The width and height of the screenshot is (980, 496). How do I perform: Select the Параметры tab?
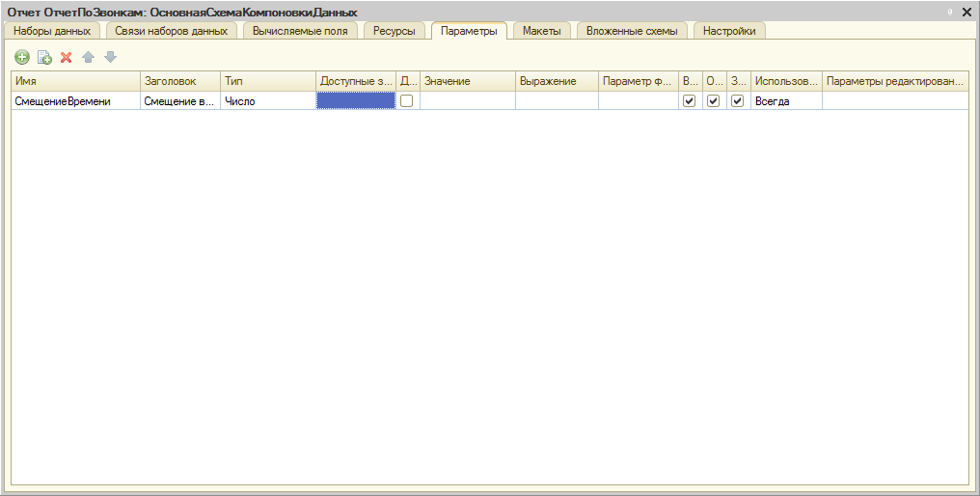click(469, 31)
